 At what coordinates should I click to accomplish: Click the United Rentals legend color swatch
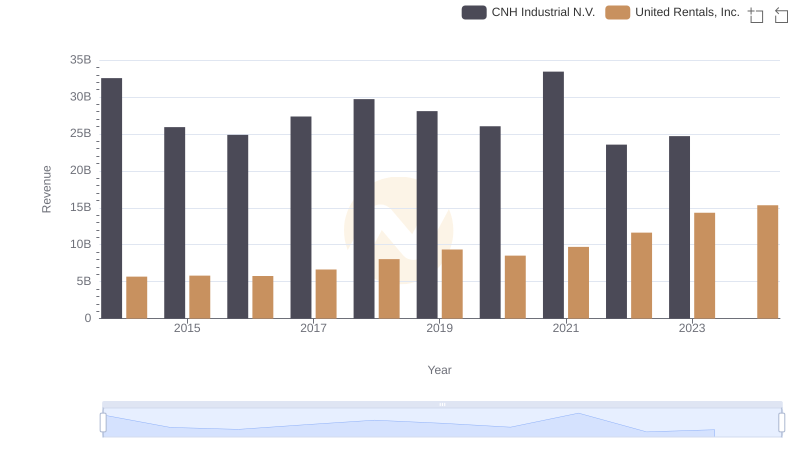pos(617,12)
